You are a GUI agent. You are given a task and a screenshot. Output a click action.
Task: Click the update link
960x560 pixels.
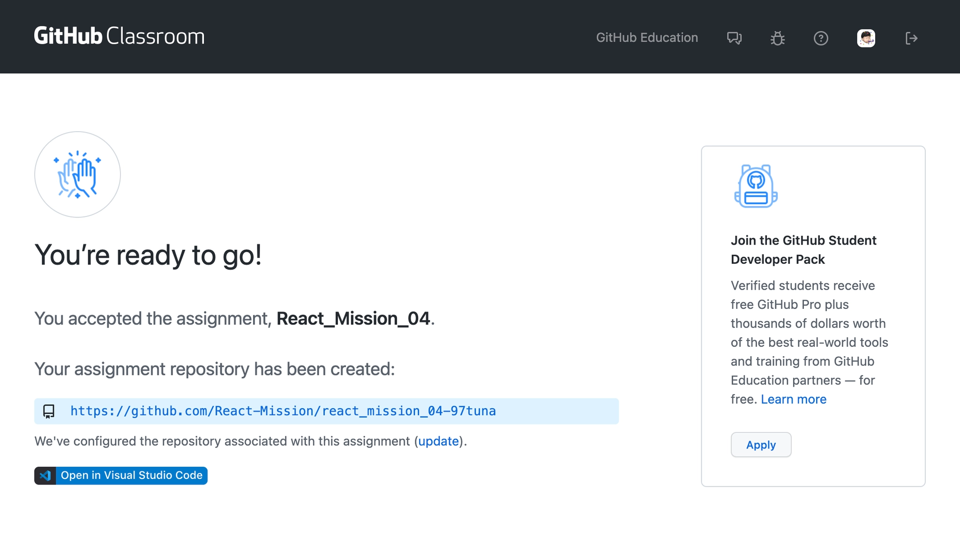coord(438,441)
